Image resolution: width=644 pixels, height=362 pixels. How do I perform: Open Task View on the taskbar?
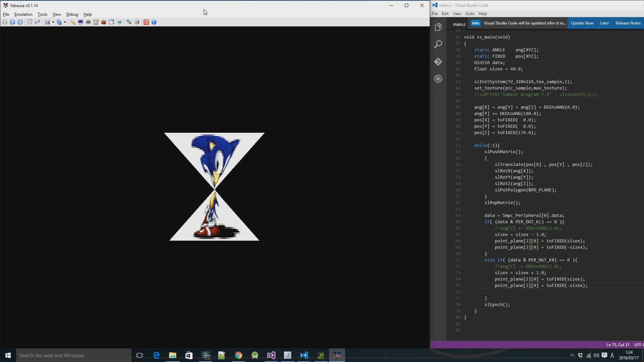point(140,355)
